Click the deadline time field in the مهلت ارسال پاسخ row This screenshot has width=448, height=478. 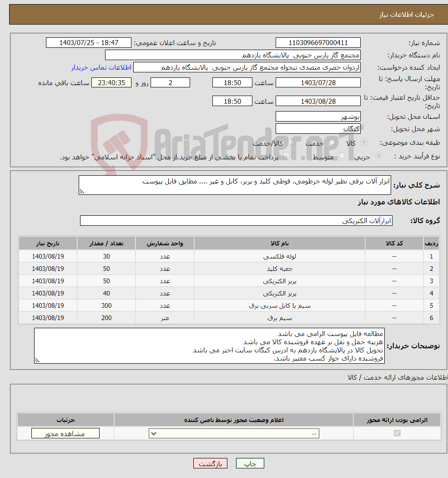[232, 82]
